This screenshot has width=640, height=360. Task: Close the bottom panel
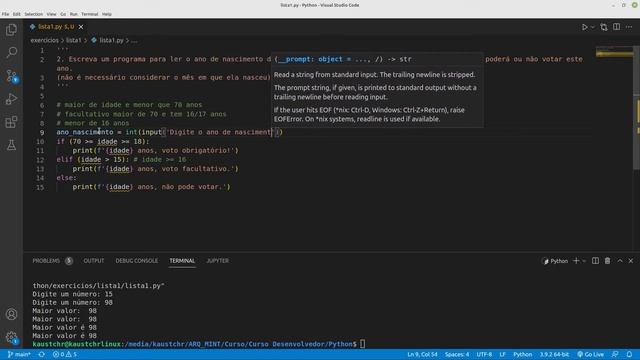click(631, 261)
